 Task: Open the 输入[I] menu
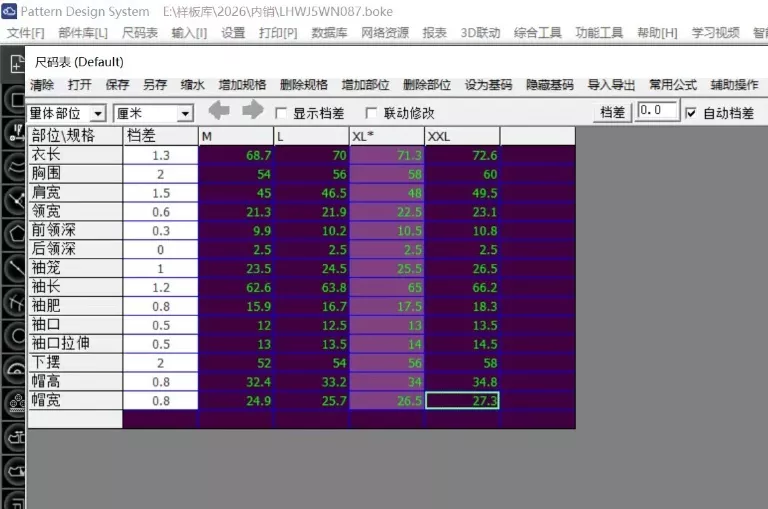click(x=189, y=33)
